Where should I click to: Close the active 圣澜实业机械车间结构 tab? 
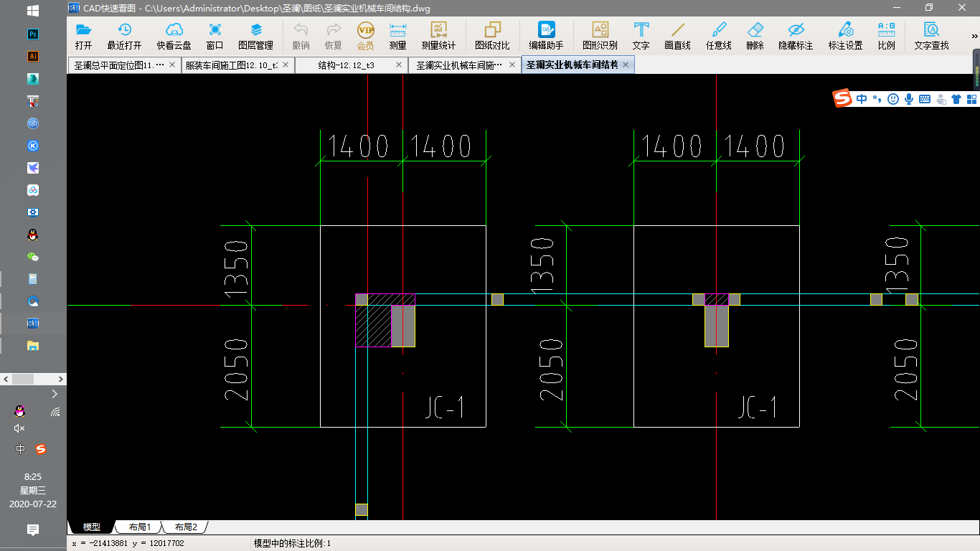tap(626, 65)
